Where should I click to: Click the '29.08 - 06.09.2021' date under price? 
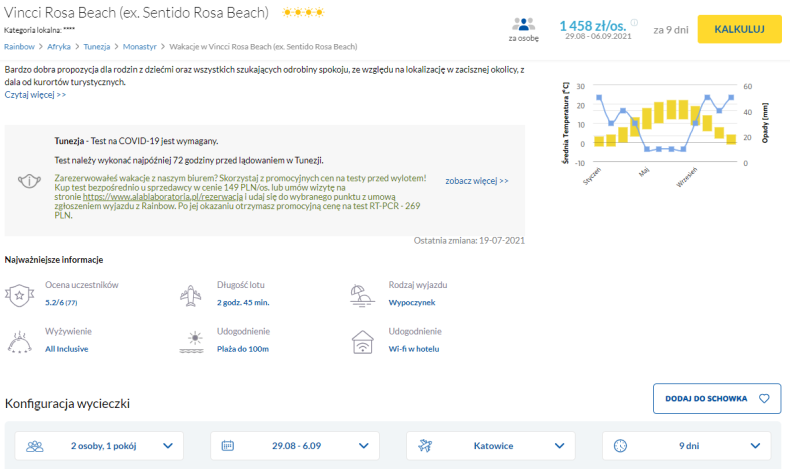pos(598,36)
